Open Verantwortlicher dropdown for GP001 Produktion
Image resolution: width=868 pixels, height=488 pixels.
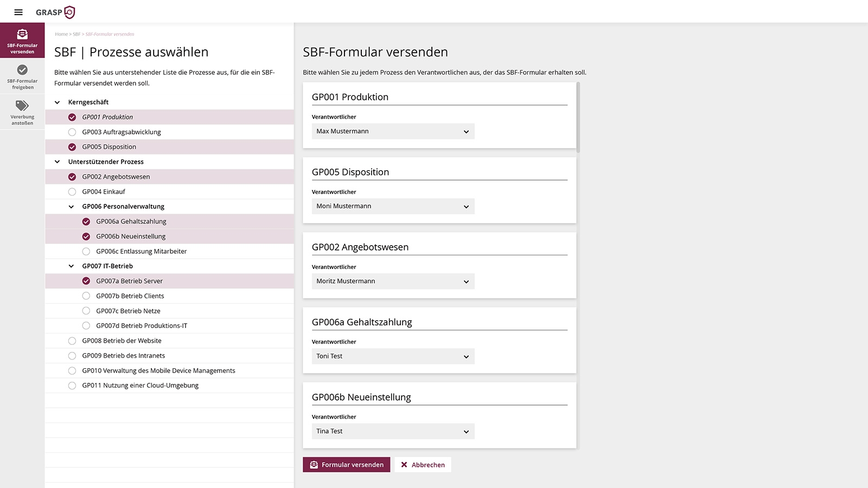click(x=393, y=131)
